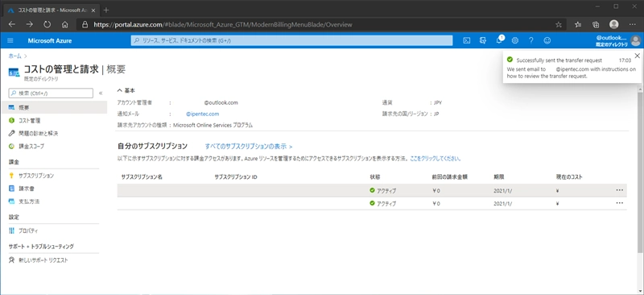Open the Directory and subscription filter icon
This screenshot has height=295, width=644.
tap(483, 40)
